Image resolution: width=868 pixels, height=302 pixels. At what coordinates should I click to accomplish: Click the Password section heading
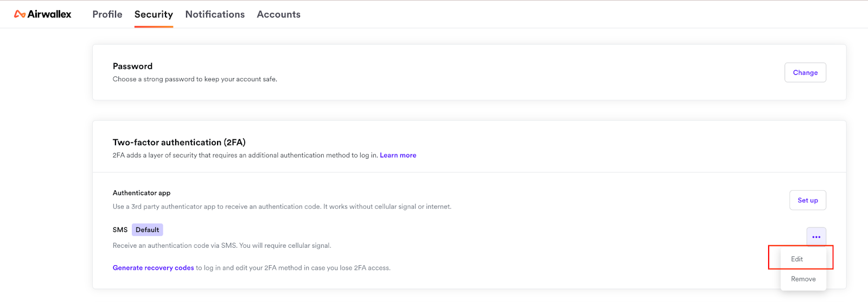[x=132, y=66]
